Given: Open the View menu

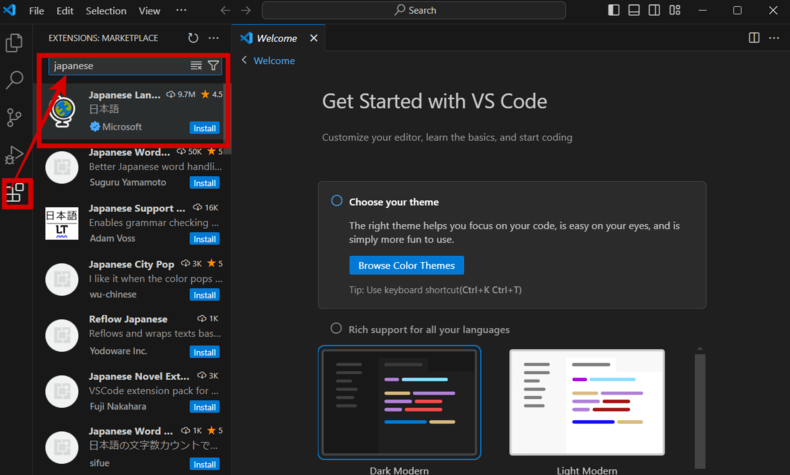Looking at the screenshot, I should tap(149, 11).
